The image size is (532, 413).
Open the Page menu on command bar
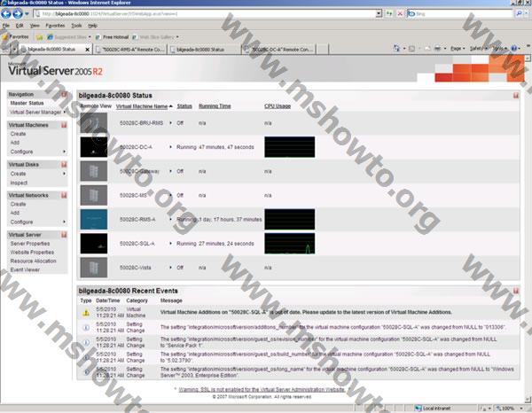point(458,49)
